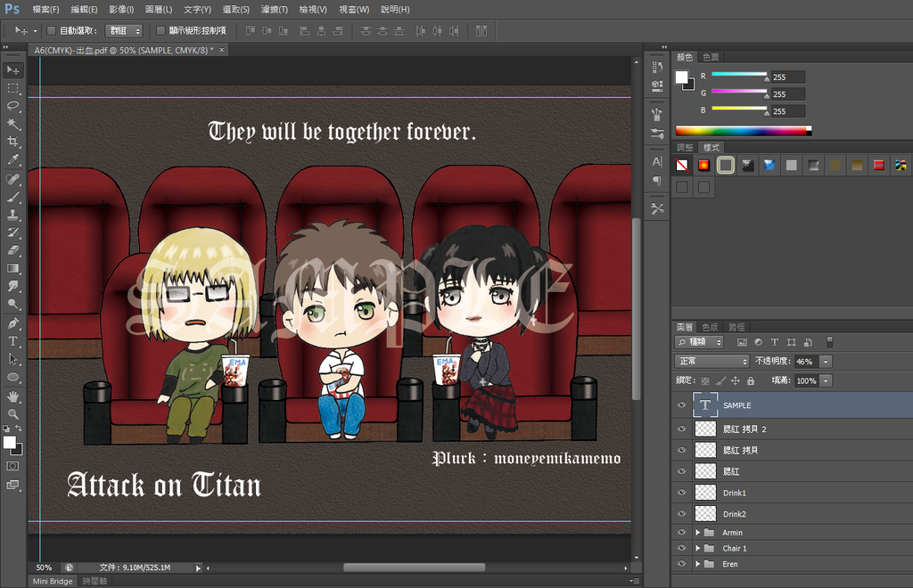913x588 pixels.
Task: Select the Healing Brush tool
Action: tap(12, 179)
